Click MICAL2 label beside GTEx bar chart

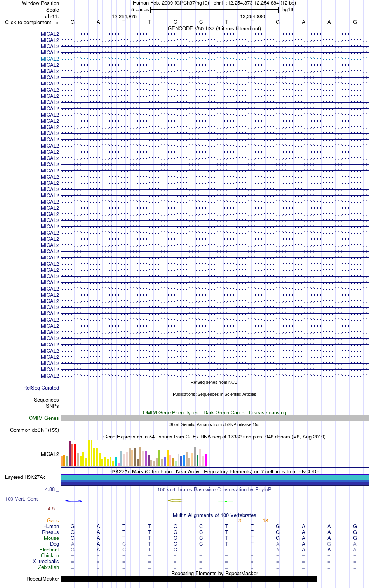pos(50,454)
